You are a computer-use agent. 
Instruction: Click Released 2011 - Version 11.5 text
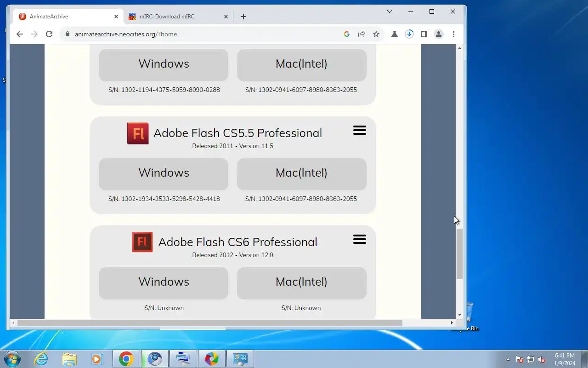(232, 146)
